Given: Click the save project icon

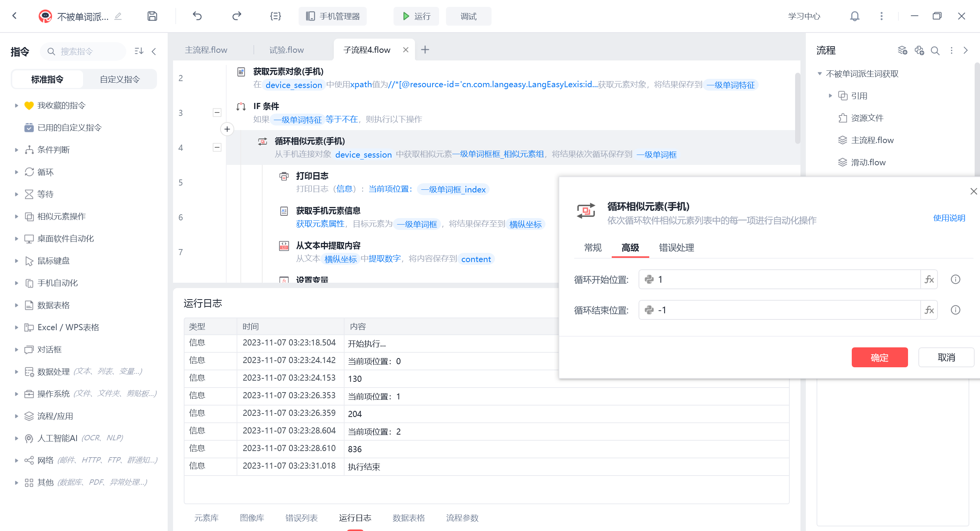Looking at the screenshot, I should click(152, 16).
